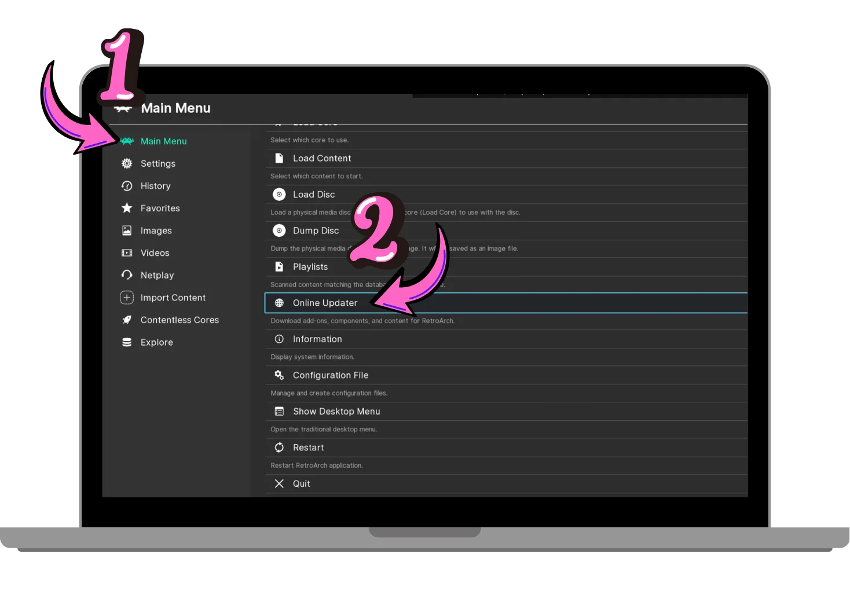The height and width of the screenshot is (616, 850).
Task: Click 'Restart RetroArch application.' text
Action: tap(317, 465)
